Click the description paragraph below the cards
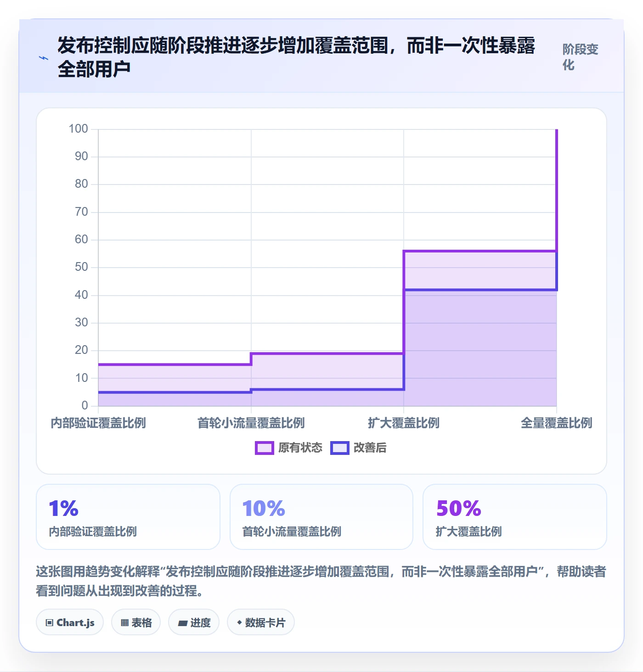 click(x=321, y=581)
